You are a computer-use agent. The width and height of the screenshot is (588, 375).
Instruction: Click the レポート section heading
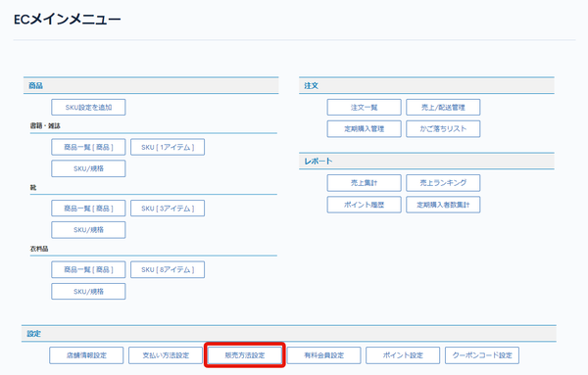tap(318, 162)
